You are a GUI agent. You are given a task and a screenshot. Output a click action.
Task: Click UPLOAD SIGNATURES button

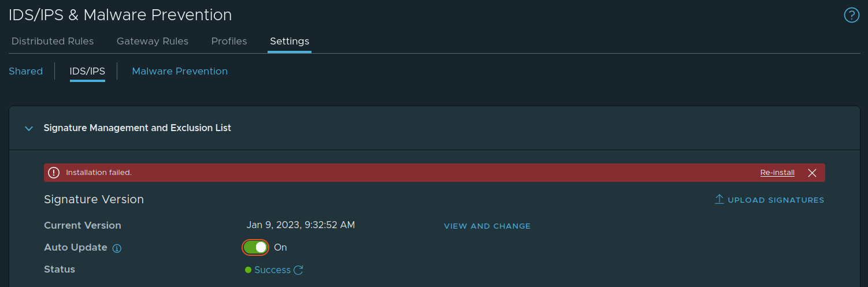pos(776,200)
